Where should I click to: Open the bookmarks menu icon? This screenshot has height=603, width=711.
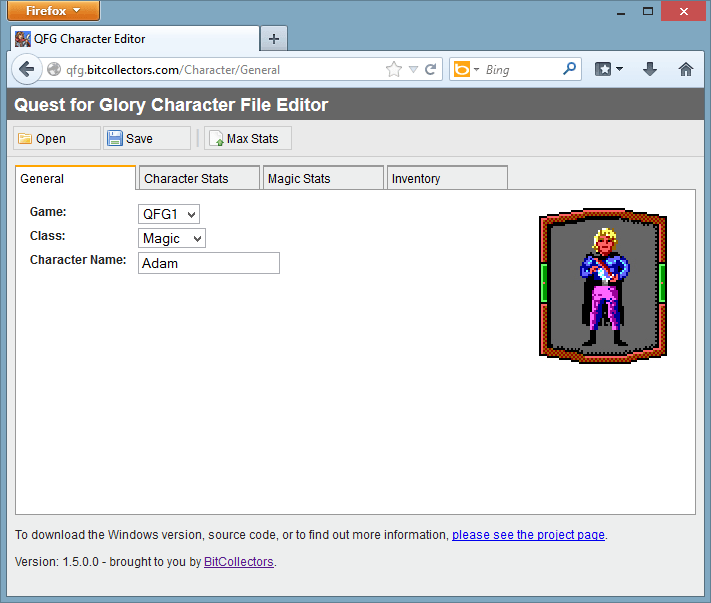coord(603,69)
